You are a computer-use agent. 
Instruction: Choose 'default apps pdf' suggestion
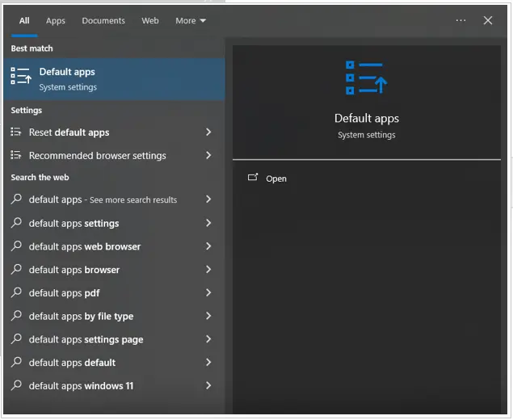[114, 292]
